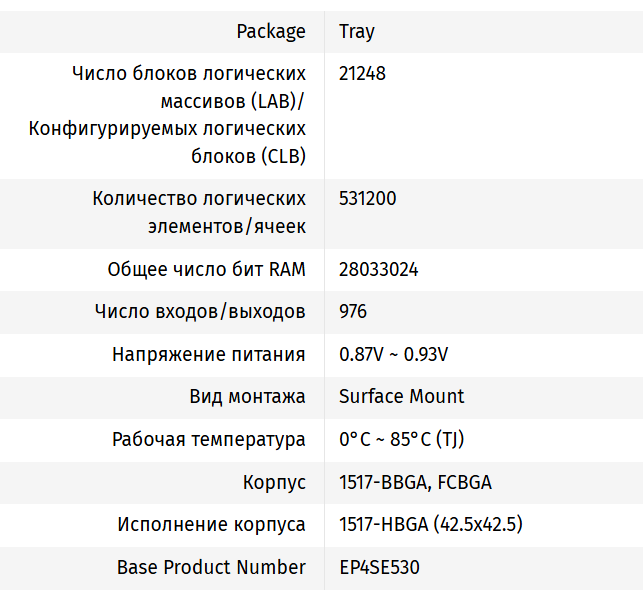Select the "Tray" package value

pyautogui.click(x=357, y=31)
